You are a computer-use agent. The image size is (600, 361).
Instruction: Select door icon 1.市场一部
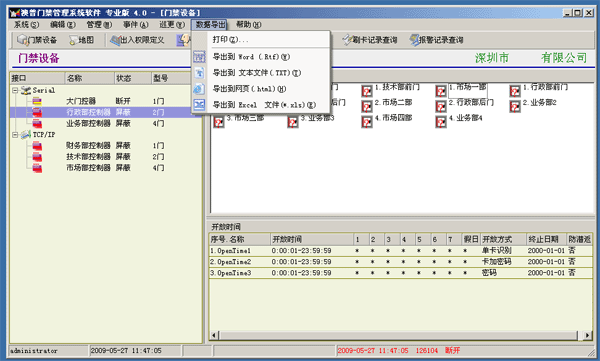tap(441, 91)
